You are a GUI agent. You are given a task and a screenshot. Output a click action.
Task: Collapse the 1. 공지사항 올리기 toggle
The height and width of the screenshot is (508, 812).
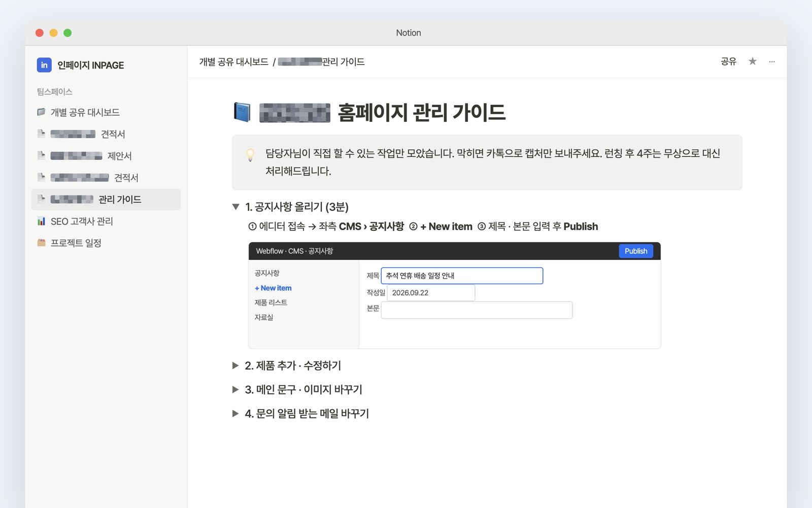(x=235, y=207)
